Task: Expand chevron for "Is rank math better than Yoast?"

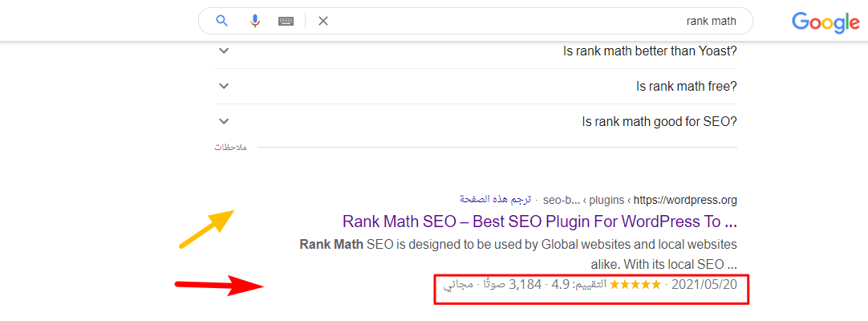Action: pos(224,51)
